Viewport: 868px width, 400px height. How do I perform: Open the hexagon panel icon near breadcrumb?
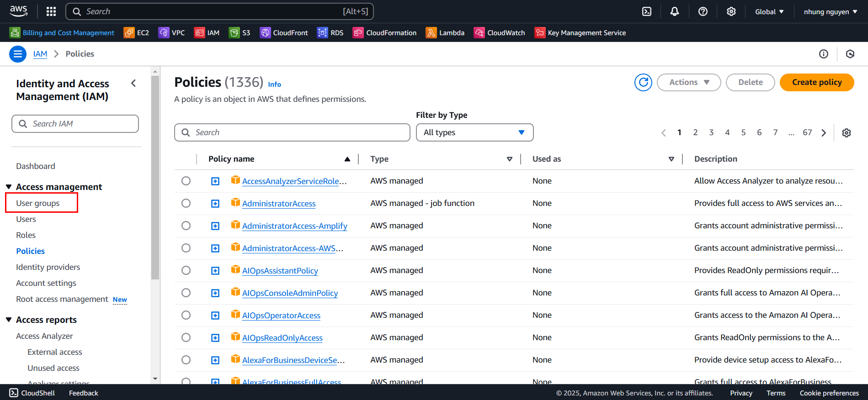[x=850, y=54]
